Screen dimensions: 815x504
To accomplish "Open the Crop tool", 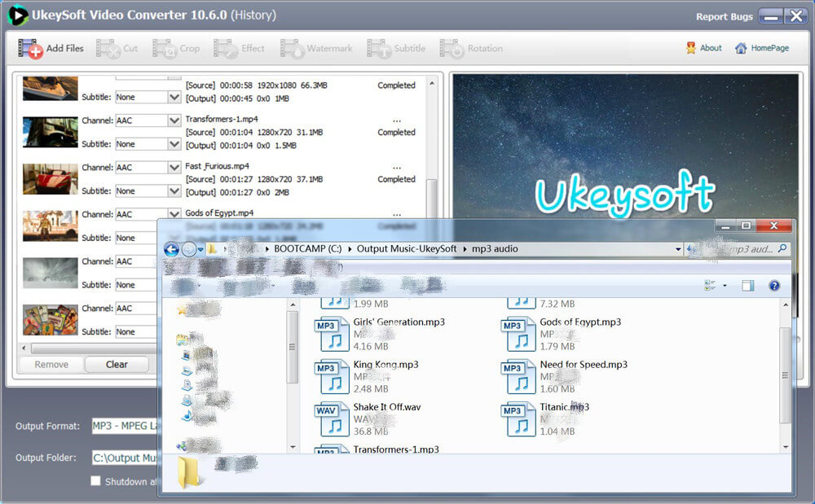I will pos(176,48).
